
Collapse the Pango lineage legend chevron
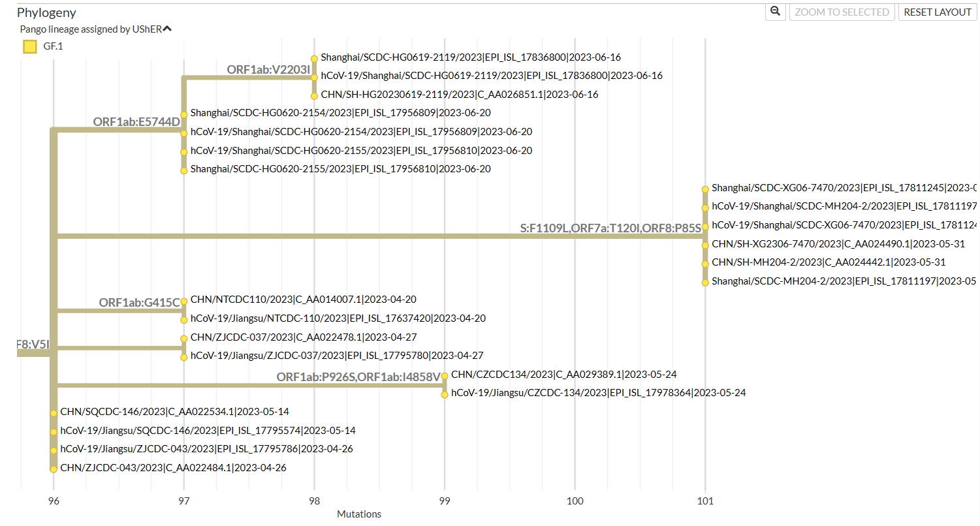click(x=168, y=28)
